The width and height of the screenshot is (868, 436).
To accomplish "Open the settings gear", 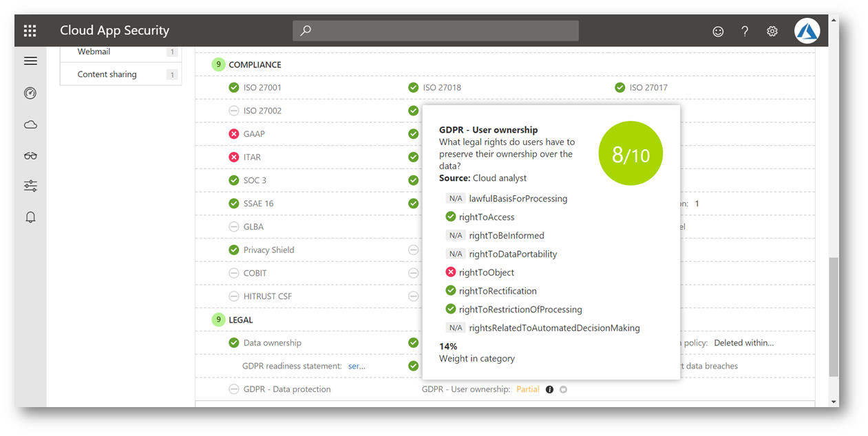I will click(772, 31).
